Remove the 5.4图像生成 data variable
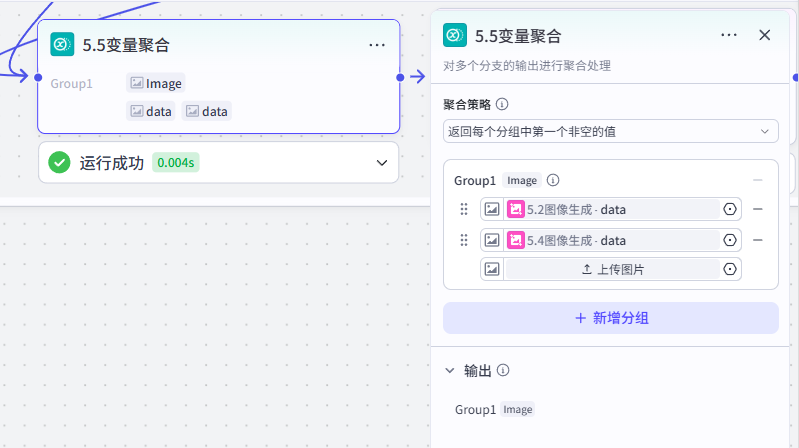The height and width of the screenshot is (448, 799). point(758,240)
